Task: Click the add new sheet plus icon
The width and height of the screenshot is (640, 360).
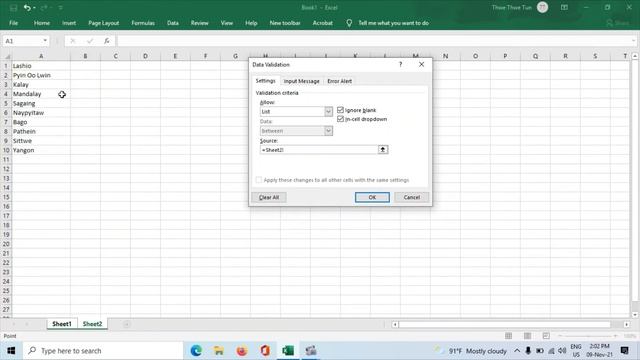Action: 127,324
